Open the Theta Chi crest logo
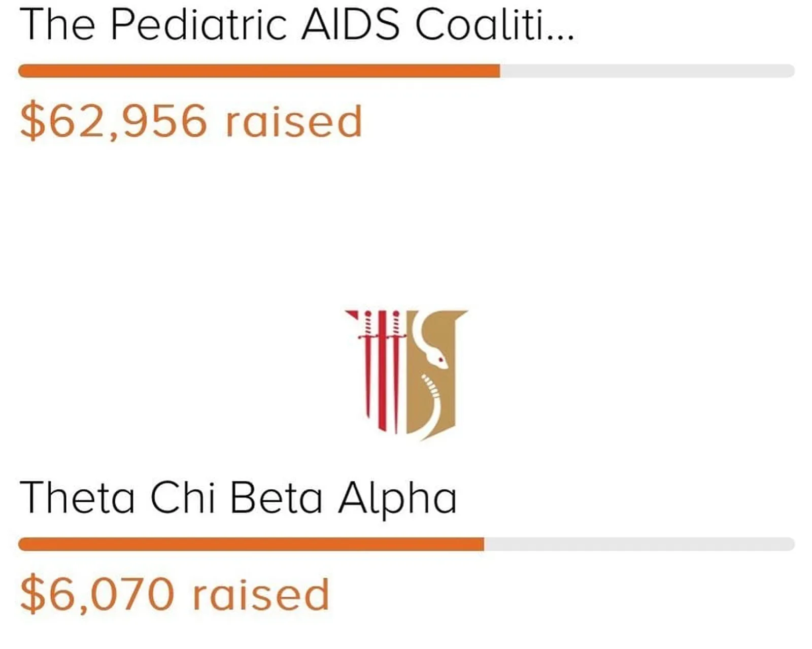The width and height of the screenshot is (812, 649). click(406, 375)
